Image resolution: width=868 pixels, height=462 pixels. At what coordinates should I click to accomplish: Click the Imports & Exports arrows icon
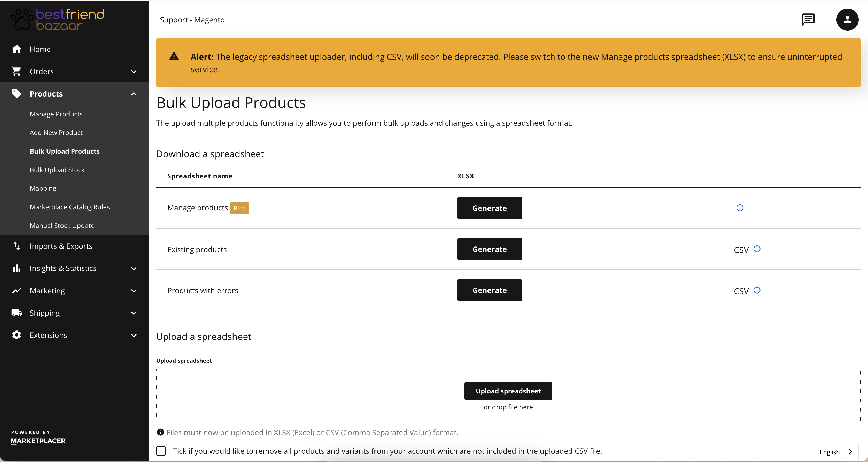tap(17, 246)
